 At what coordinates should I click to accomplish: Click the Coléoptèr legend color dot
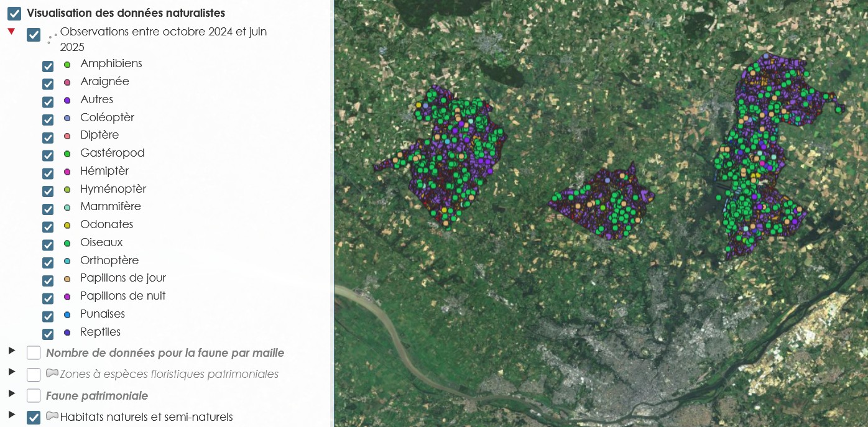67,118
